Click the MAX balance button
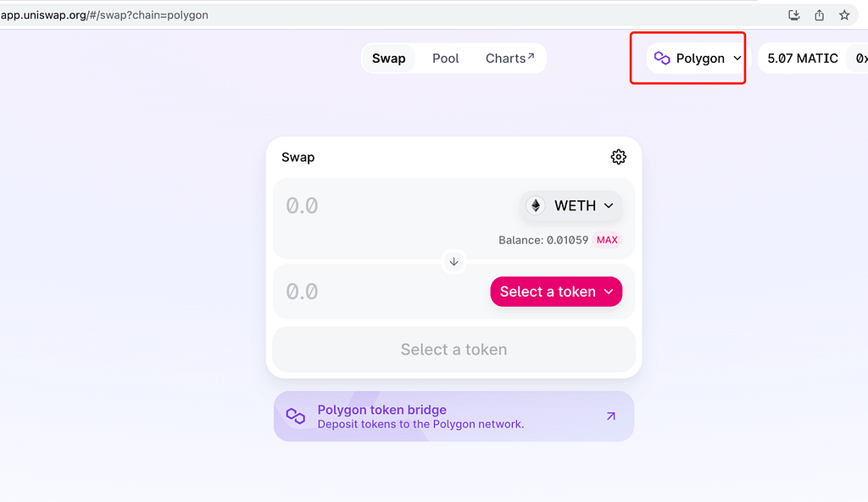Image resolution: width=868 pixels, height=502 pixels. pos(607,240)
